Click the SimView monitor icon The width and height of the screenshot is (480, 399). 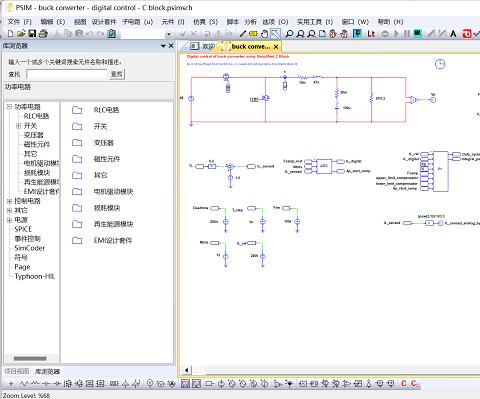point(417,33)
